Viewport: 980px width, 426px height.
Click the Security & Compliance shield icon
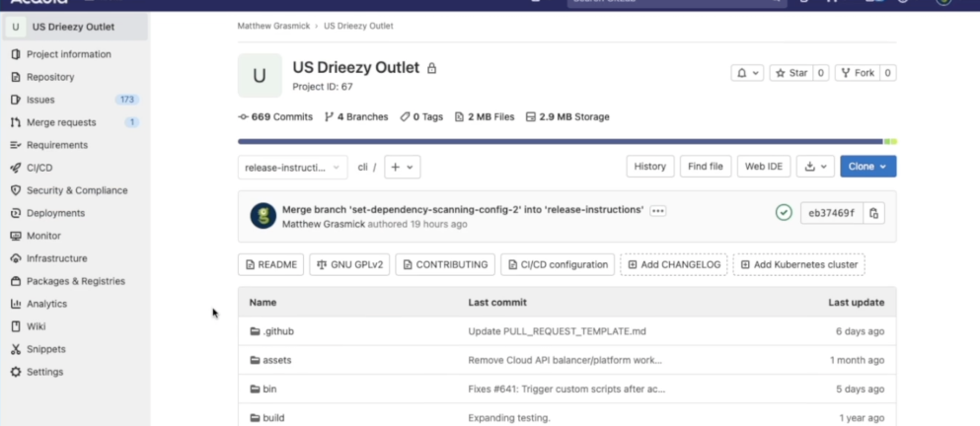[x=16, y=190]
